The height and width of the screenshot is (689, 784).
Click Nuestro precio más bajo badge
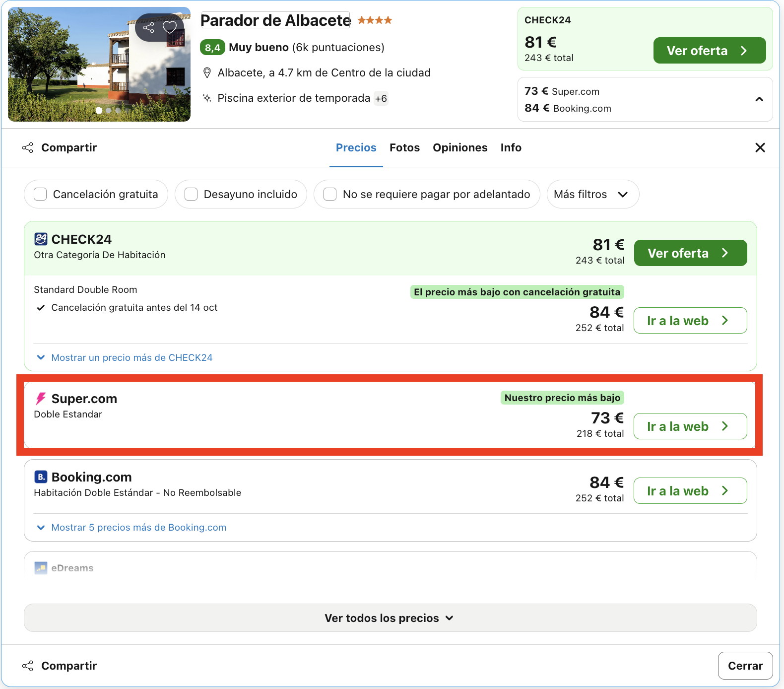click(562, 398)
